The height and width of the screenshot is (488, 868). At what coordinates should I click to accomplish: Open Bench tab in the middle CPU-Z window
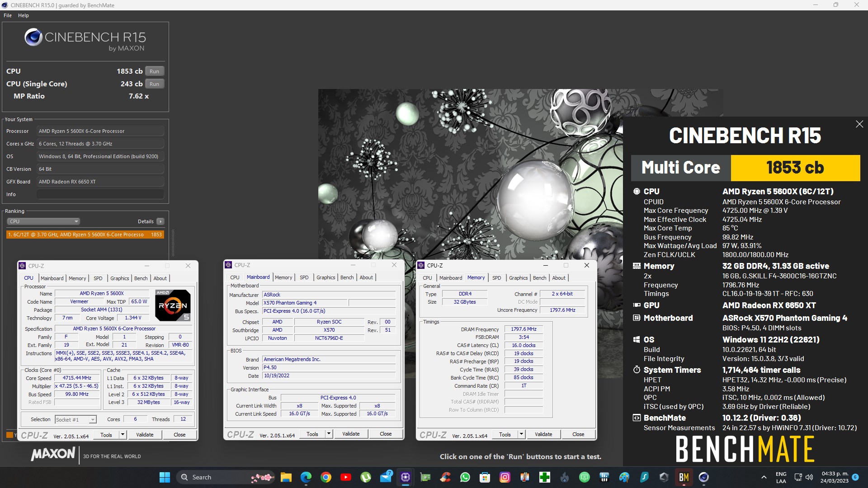pyautogui.click(x=347, y=277)
